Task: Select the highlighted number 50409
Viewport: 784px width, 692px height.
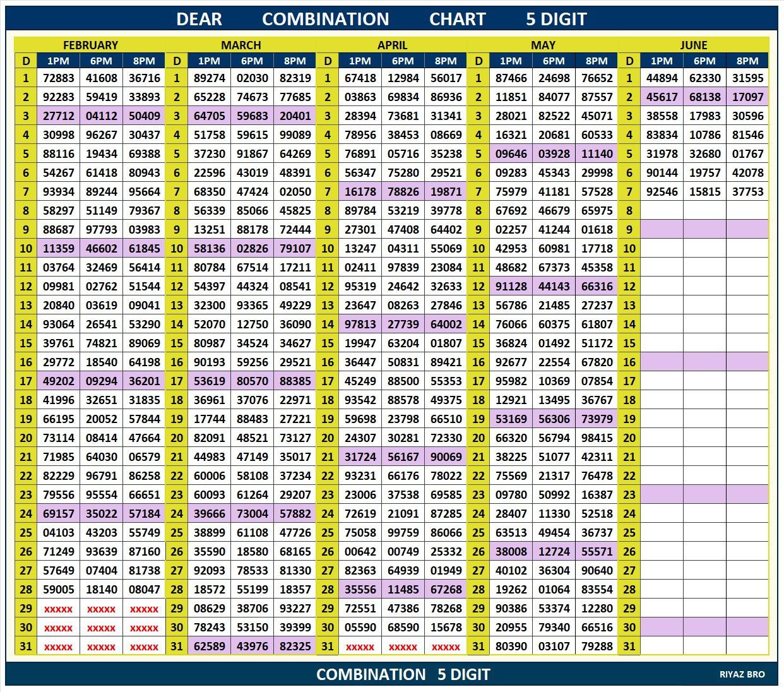Action: [144, 116]
